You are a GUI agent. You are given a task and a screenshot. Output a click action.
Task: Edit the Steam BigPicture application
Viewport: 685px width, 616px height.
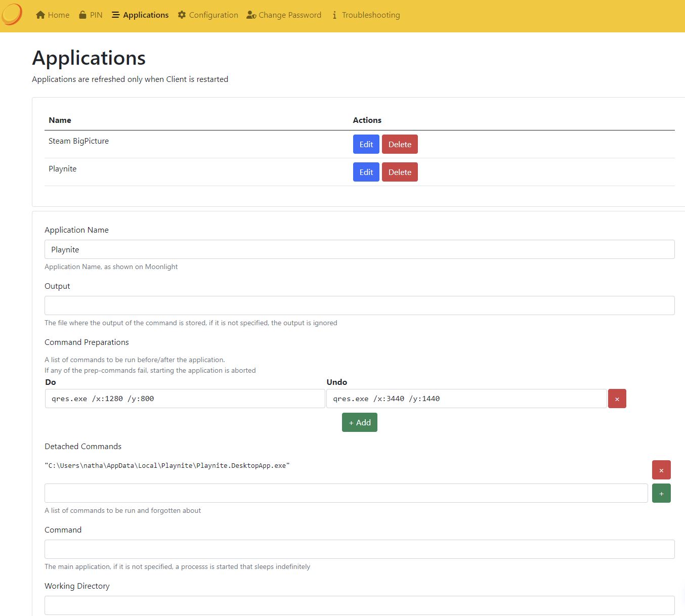point(366,144)
